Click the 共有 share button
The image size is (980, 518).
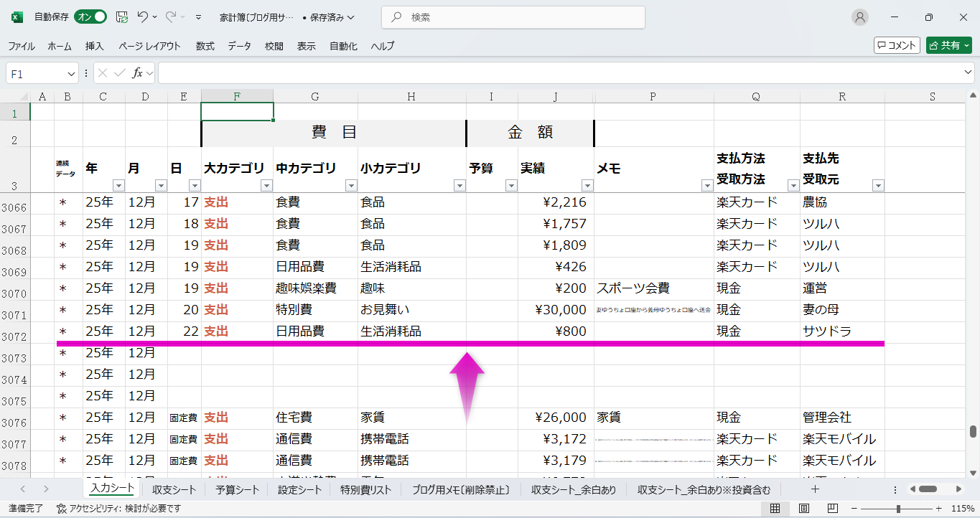point(948,45)
